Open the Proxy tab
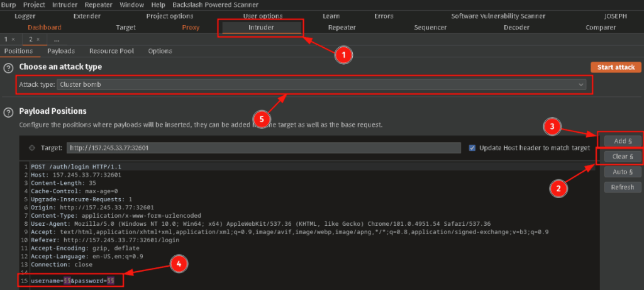Image resolution: width=644 pixels, height=290 pixels. tap(191, 28)
